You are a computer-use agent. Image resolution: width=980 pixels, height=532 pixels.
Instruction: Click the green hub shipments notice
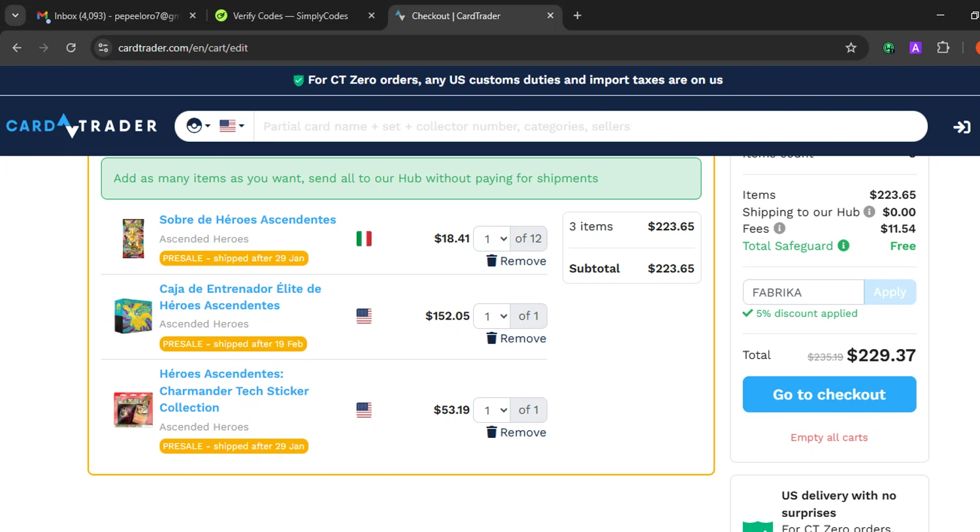[x=401, y=178]
